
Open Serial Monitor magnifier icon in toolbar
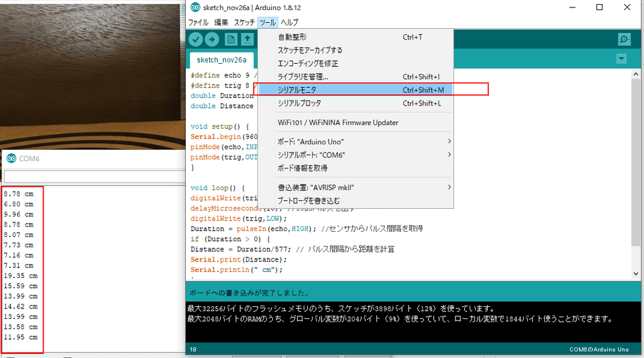pos(624,40)
